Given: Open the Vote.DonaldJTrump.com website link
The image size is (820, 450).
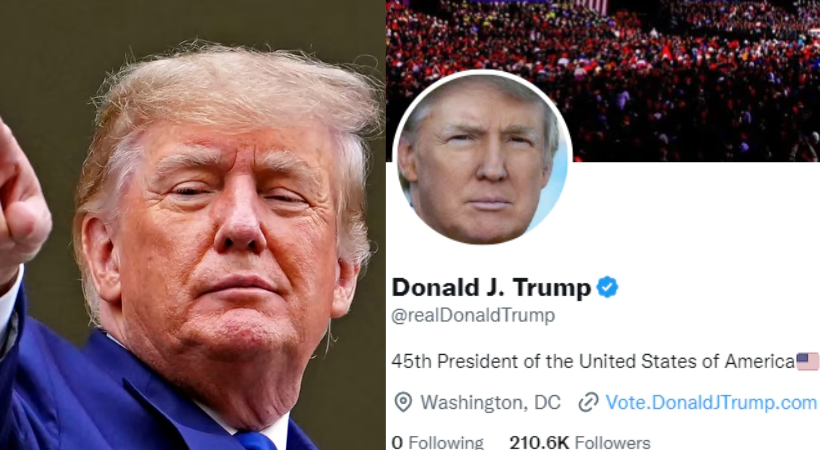Looking at the screenshot, I should 711,402.
